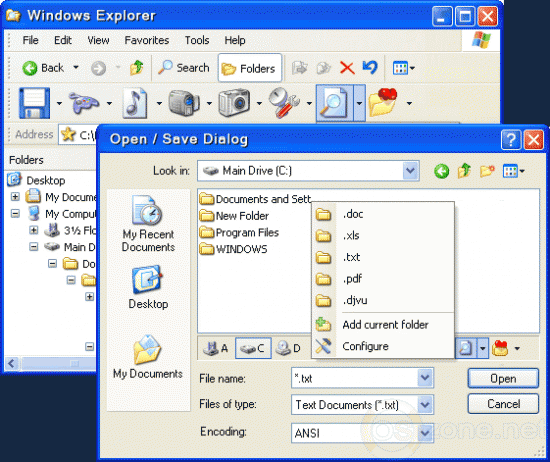This screenshot has width=550, height=462.
Task: Collapse My Computer in the Folders tree
Action: tap(15, 213)
